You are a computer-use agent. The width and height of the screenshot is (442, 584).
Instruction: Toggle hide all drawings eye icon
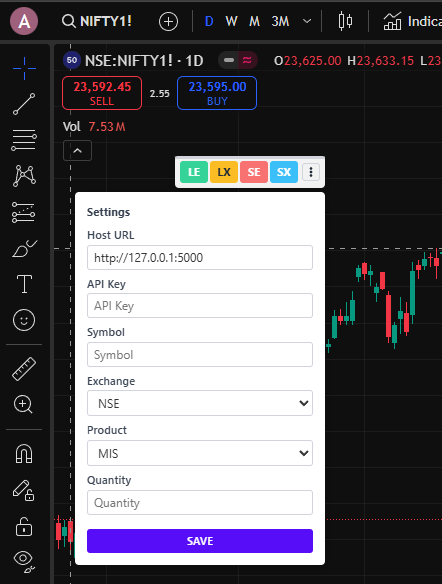click(24, 560)
